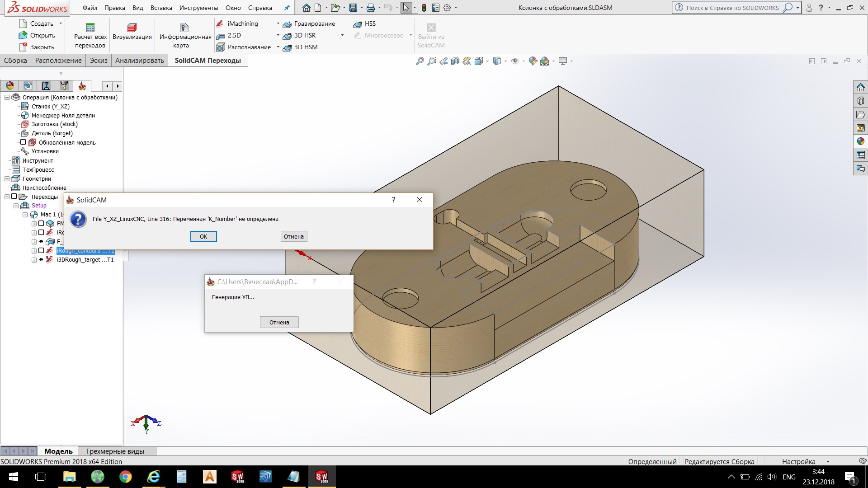Image resolution: width=868 pixels, height=488 pixels.
Task: Open the Гравирование operation
Action: pyautogui.click(x=310, y=23)
